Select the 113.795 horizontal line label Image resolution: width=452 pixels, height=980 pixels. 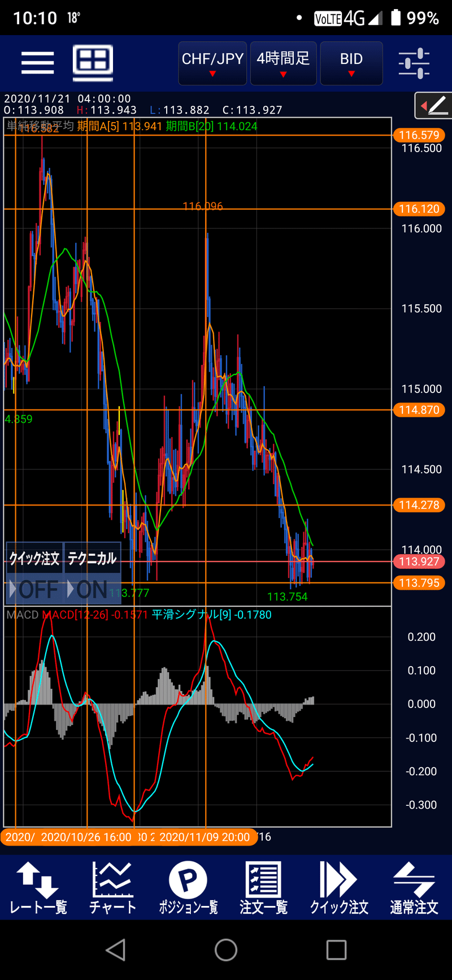419,583
